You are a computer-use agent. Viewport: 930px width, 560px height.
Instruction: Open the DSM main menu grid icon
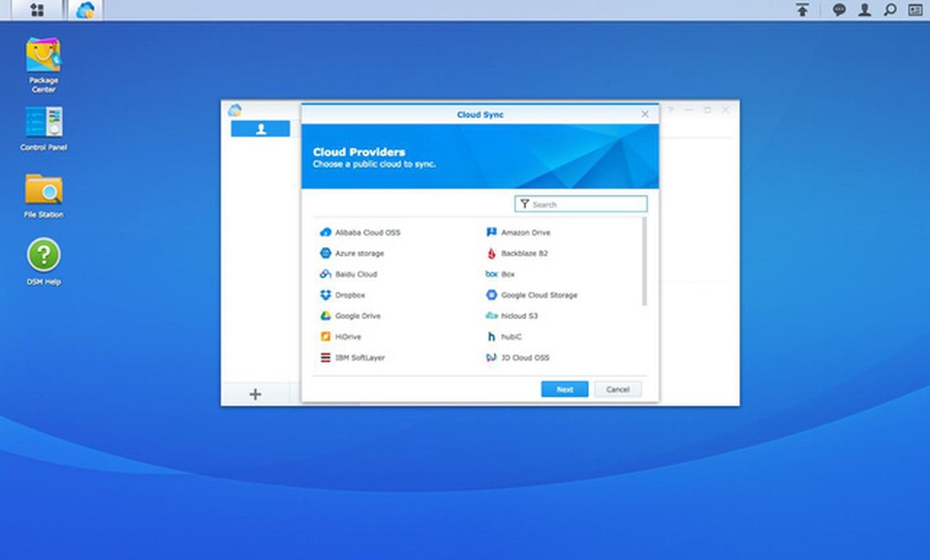tap(37, 10)
